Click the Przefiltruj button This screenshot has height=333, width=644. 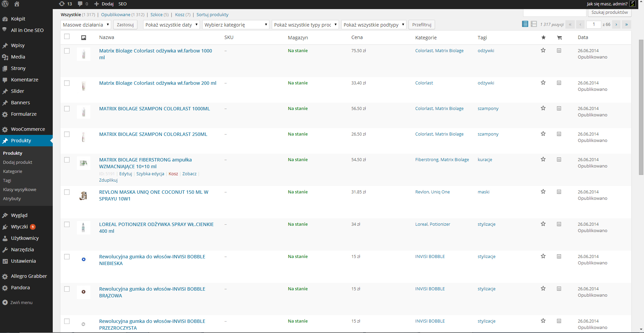point(422,25)
